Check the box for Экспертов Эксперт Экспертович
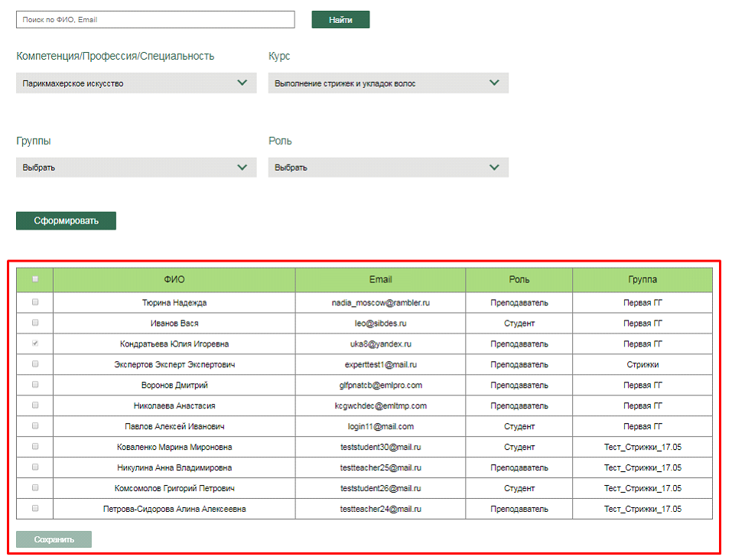732x560 pixels. tap(35, 364)
